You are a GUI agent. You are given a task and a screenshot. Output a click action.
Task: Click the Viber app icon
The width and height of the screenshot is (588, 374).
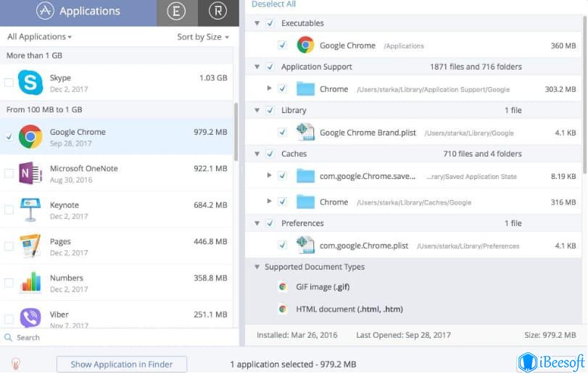(x=30, y=318)
